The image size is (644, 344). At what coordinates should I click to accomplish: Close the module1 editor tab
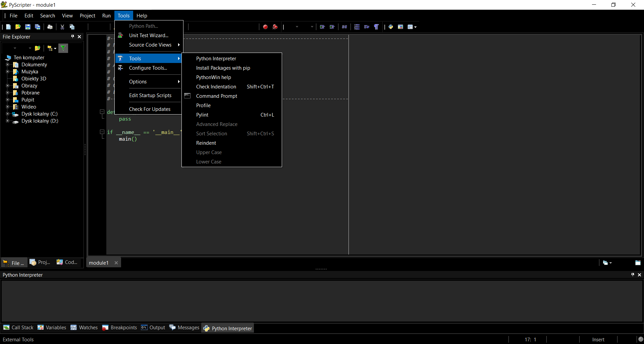(x=116, y=263)
